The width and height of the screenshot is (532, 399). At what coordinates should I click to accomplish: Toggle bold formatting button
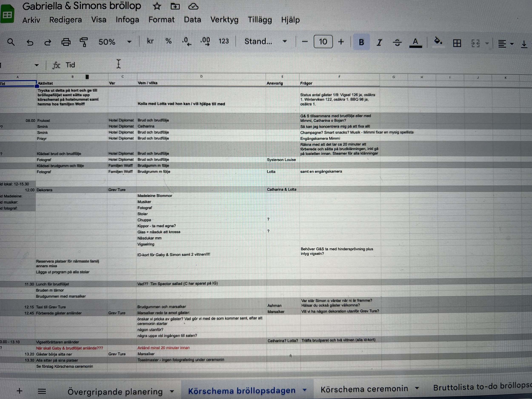point(361,42)
